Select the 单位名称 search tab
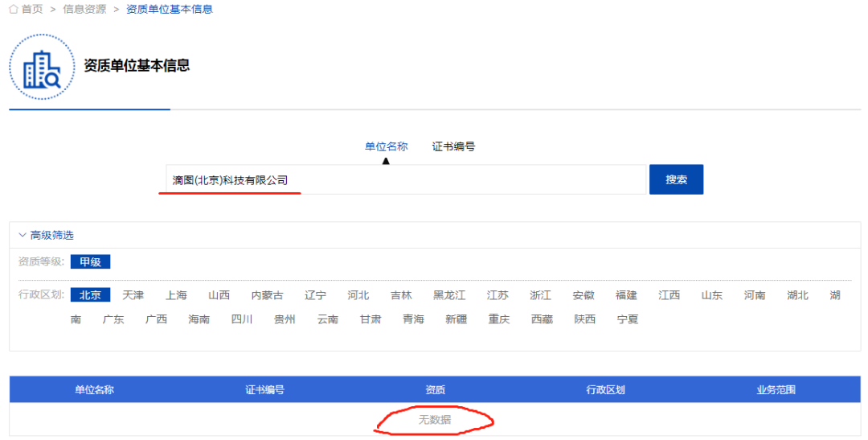 click(386, 146)
